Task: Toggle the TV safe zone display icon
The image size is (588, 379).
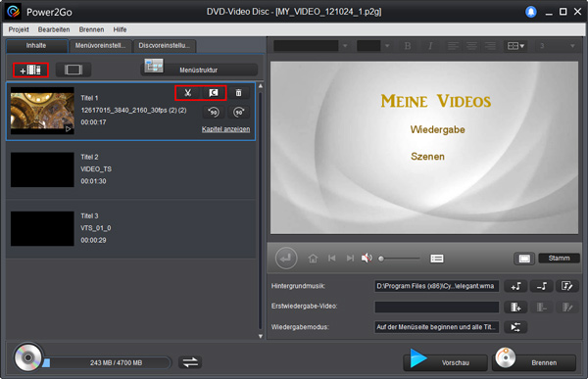Action: [x=524, y=259]
